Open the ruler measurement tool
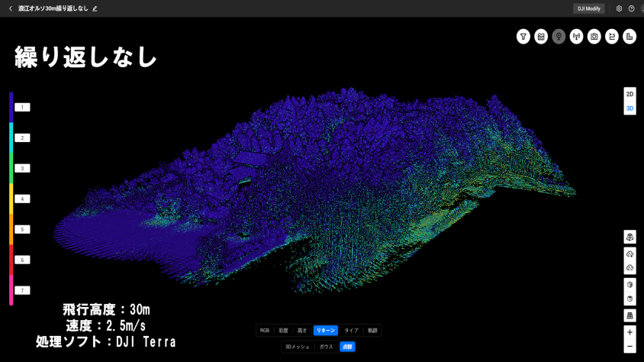Screen dimensions: 644x362 click(x=630, y=37)
